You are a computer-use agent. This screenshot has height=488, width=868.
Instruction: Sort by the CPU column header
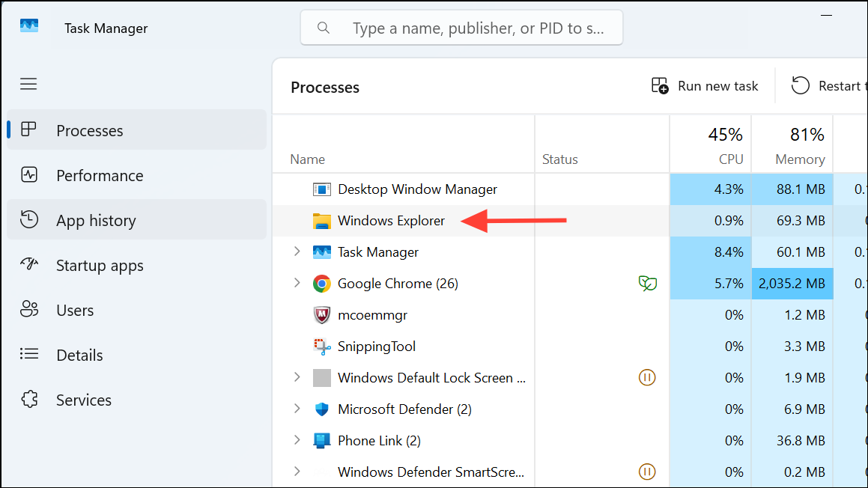(x=710, y=144)
